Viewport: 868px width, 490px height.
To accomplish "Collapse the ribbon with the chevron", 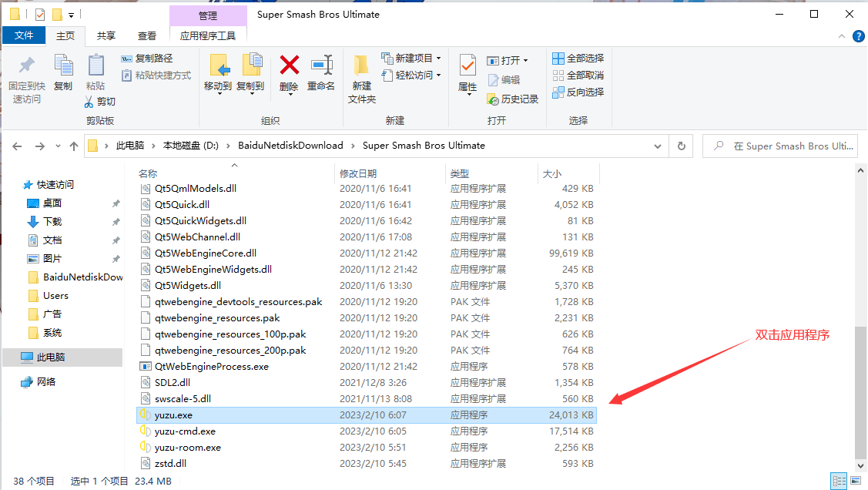I will click(x=841, y=36).
